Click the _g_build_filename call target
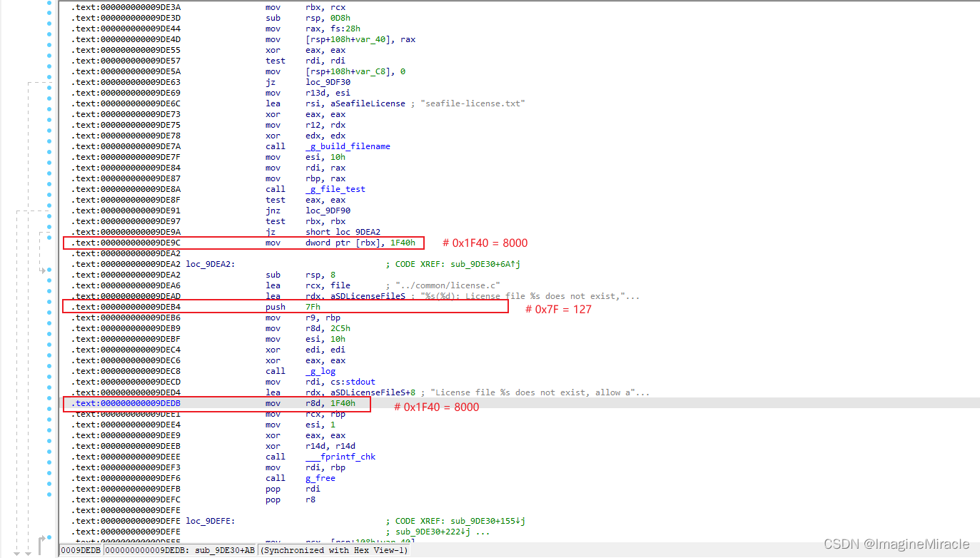Image resolution: width=980 pixels, height=558 pixels. click(x=348, y=146)
